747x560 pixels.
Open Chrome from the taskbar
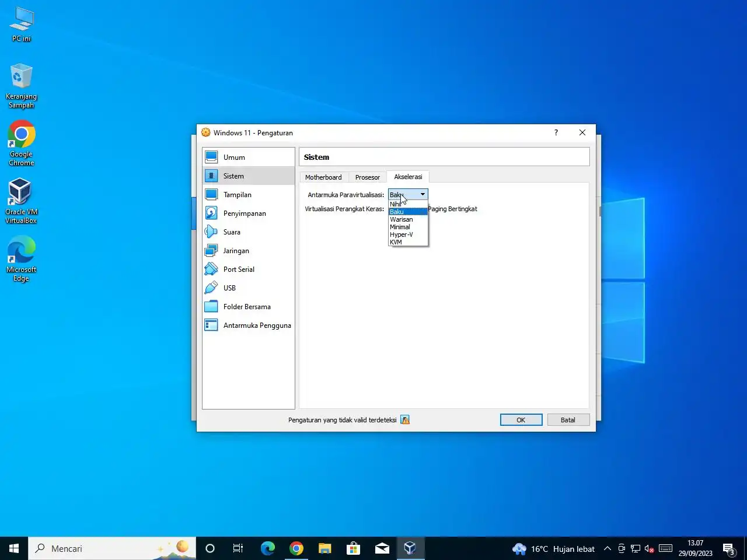pos(296,548)
